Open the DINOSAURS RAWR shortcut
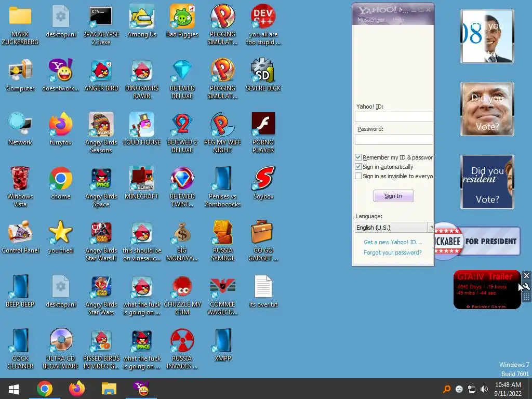532x399 pixels. [x=141, y=79]
